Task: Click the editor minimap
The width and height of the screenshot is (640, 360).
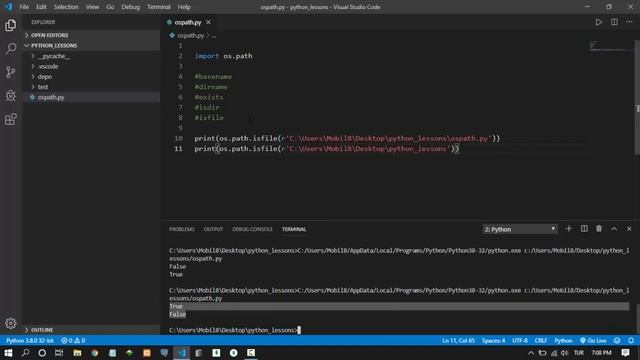Action: (611, 46)
